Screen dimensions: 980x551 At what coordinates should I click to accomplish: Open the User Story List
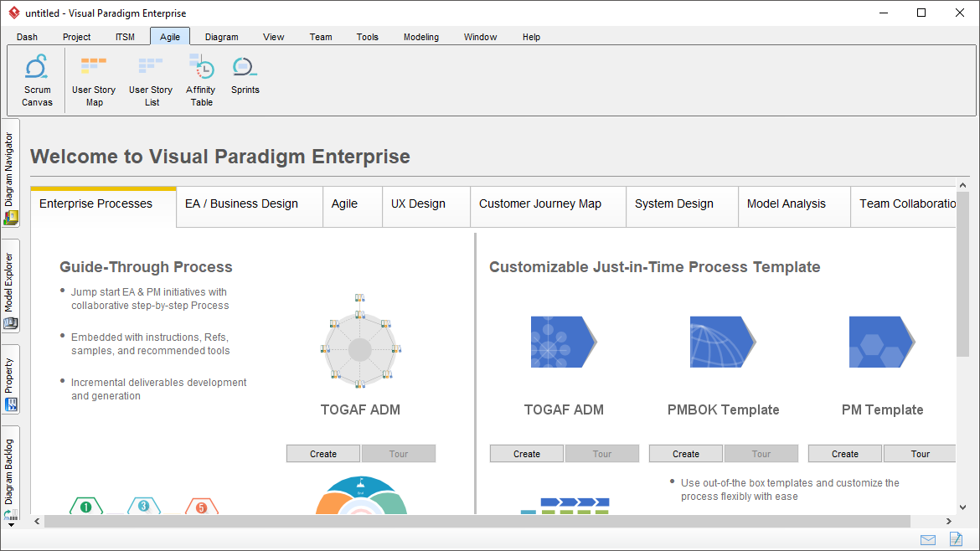coord(151,80)
